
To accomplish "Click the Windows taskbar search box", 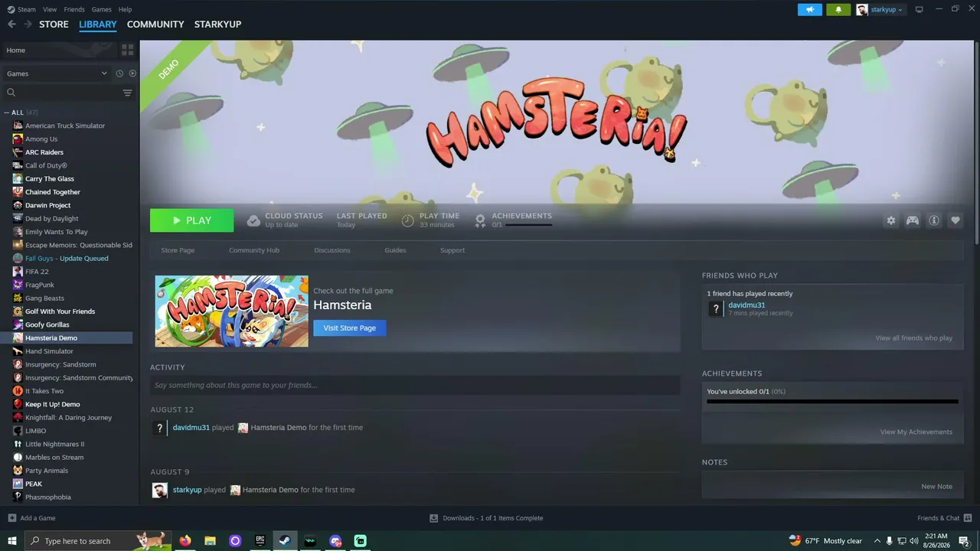I will (97, 541).
